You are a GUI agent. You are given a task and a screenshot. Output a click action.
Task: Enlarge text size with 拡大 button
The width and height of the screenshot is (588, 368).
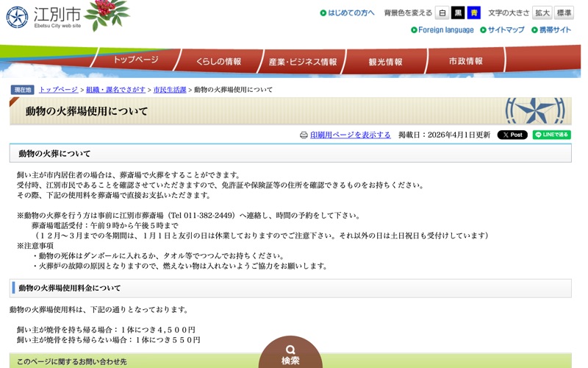coord(542,13)
